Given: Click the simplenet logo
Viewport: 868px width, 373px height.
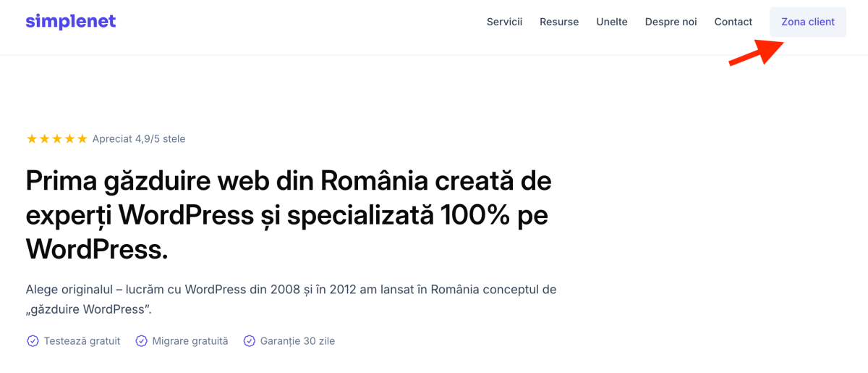Looking at the screenshot, I should coord(70,22).
